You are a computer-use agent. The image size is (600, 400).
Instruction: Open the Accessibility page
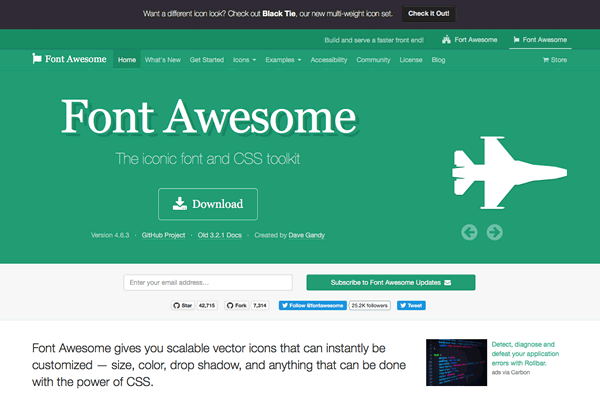tap(329, 60)
